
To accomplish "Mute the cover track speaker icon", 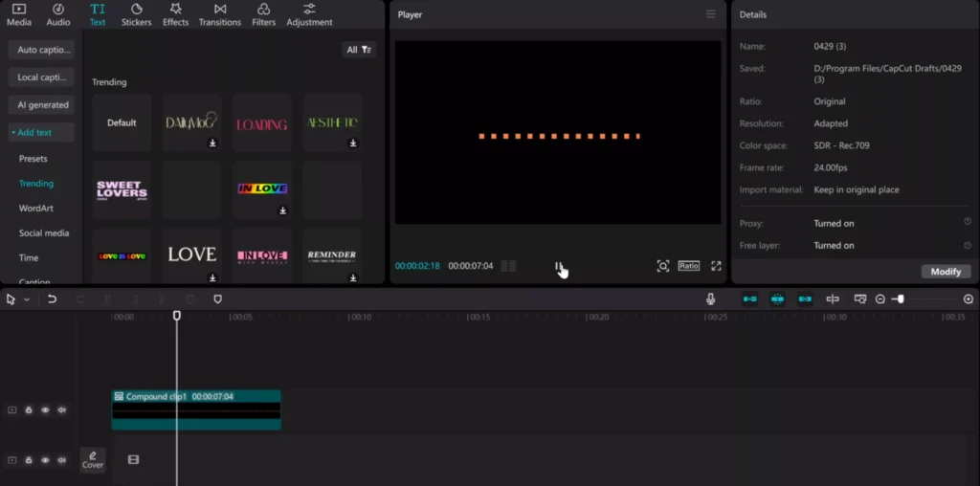I will 61,460.
